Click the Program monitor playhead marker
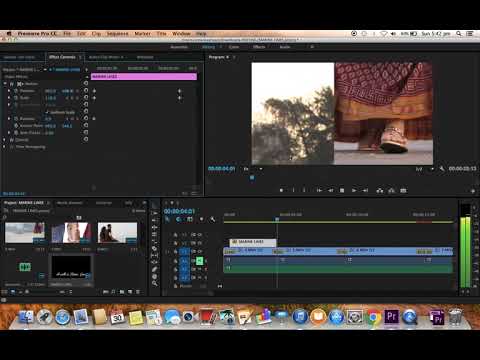Screen dimensions: 480x360 [252, 178]
